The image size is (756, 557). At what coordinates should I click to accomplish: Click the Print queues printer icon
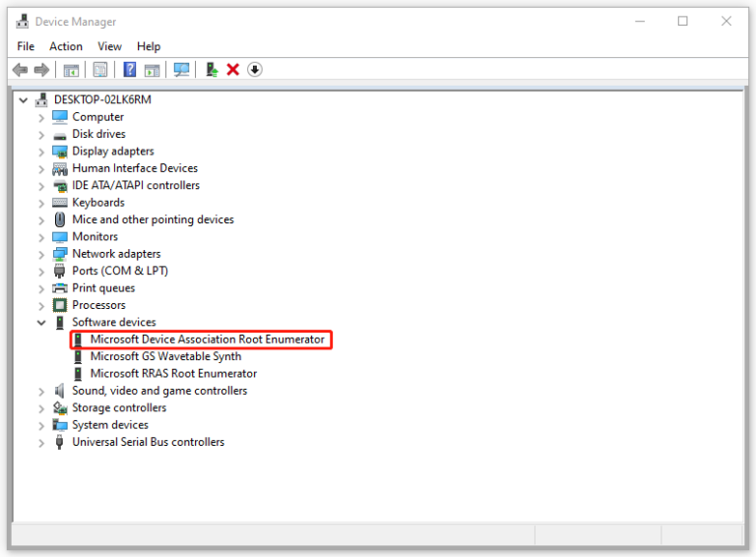pos(60,288)
